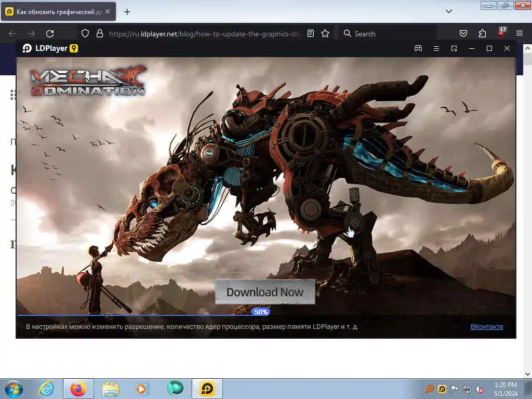Click the LDPlayer system tray icon
532x399 pixels.
click(442, 389)
